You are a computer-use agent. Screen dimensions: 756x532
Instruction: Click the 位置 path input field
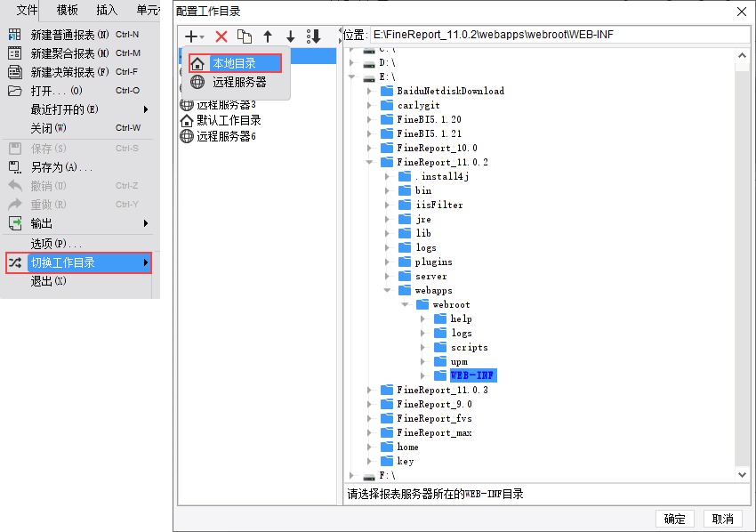pyautogui.click(x=559, y=35)
